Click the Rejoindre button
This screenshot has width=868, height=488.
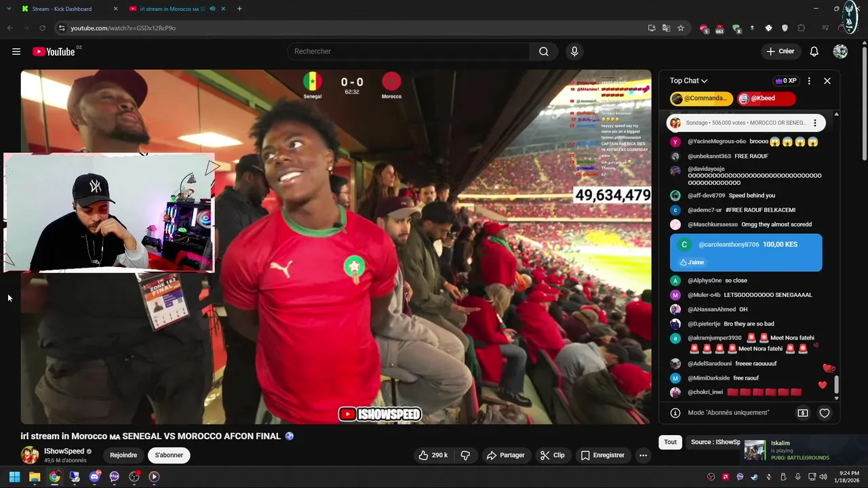point(123,455)
